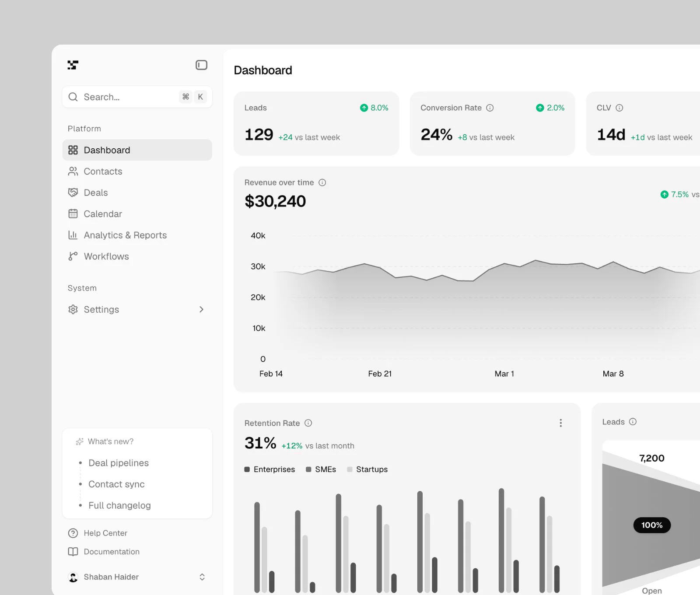Open Retention Rate three-dot menu
The height and width of the screenshot is (595, 700).
[x=561, y=423]
